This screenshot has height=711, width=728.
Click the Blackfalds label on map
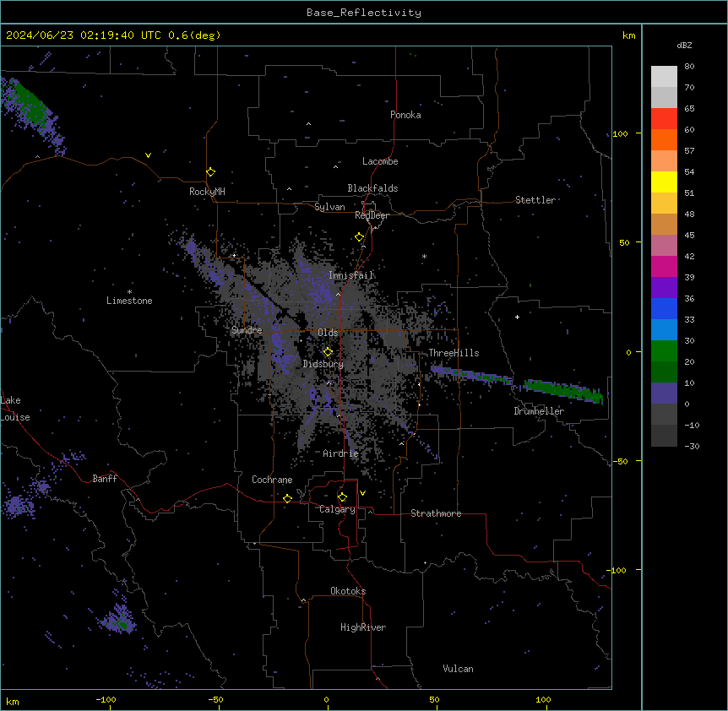click(x=372, y=188)
